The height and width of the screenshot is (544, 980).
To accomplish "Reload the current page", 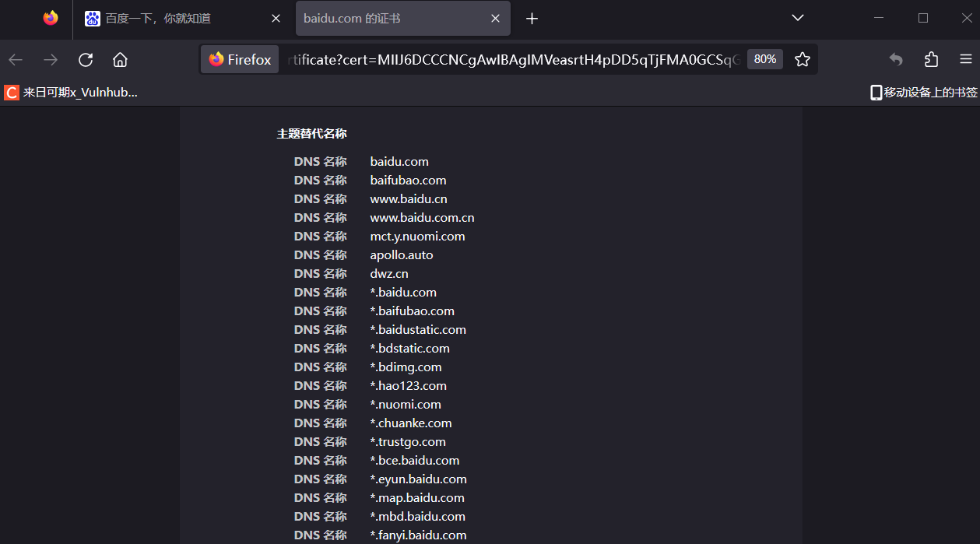I will click(x=86, y=60).
